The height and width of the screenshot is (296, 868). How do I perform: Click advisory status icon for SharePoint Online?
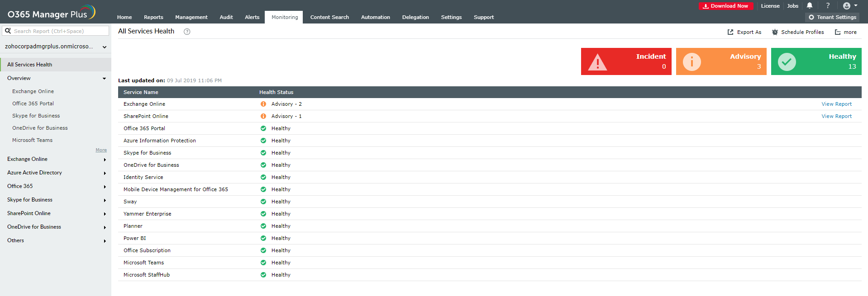263,116
